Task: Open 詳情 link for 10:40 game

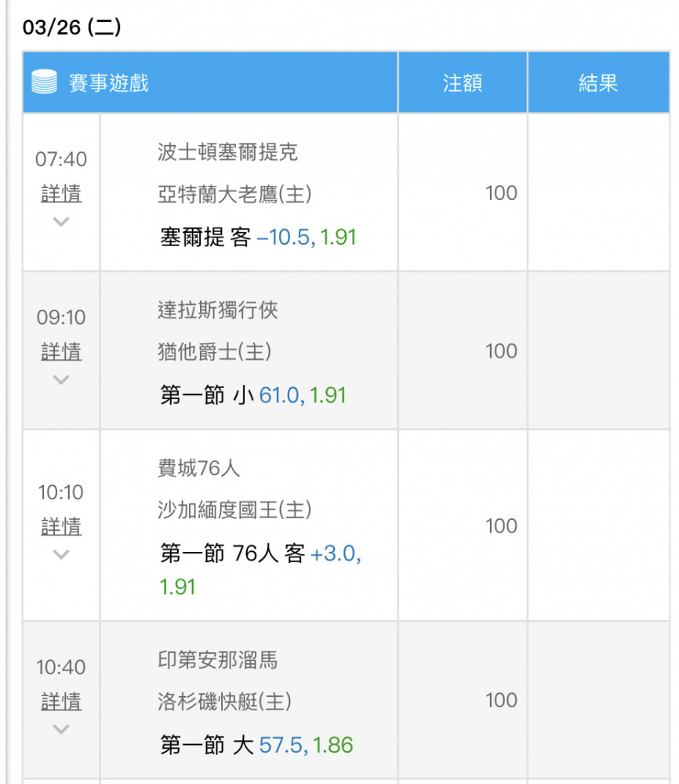Action: (x=61, y=701)
